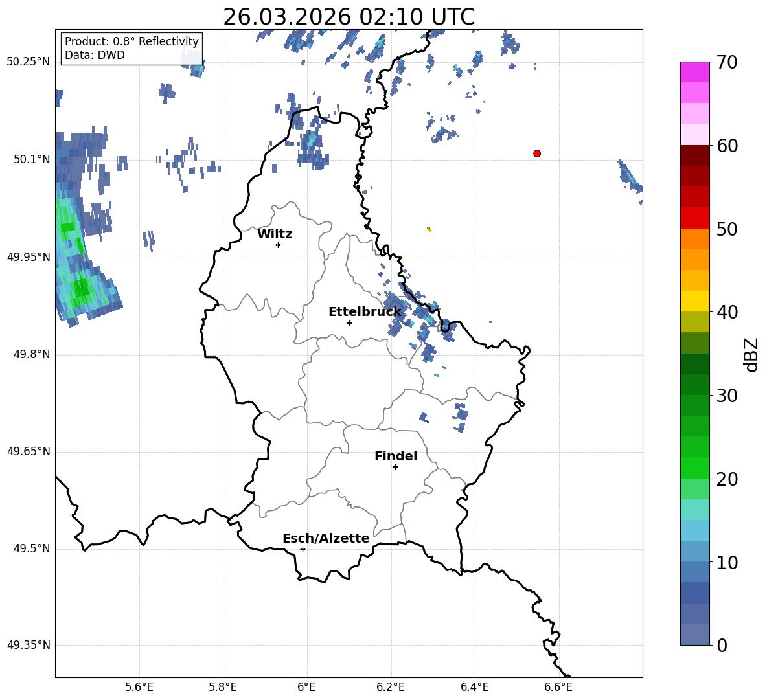This screenshot has width=767, height=700.
Task: Click the Ettelbruck station cross marker
Action: tap(349, 322)
